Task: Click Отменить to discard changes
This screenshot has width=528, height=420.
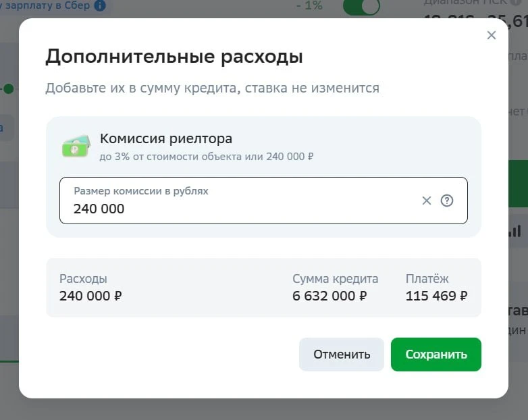Action: pos(342,355)
